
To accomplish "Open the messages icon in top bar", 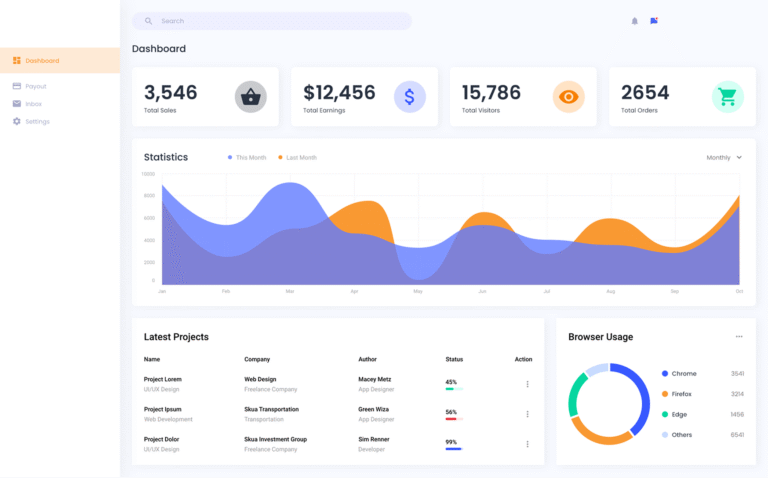I will (654, 21).
